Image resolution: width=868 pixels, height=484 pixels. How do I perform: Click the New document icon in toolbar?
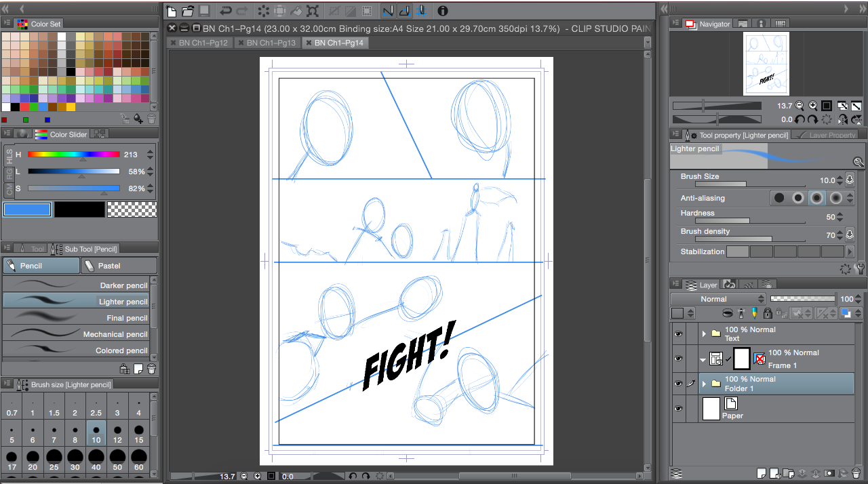coord(172,11)
